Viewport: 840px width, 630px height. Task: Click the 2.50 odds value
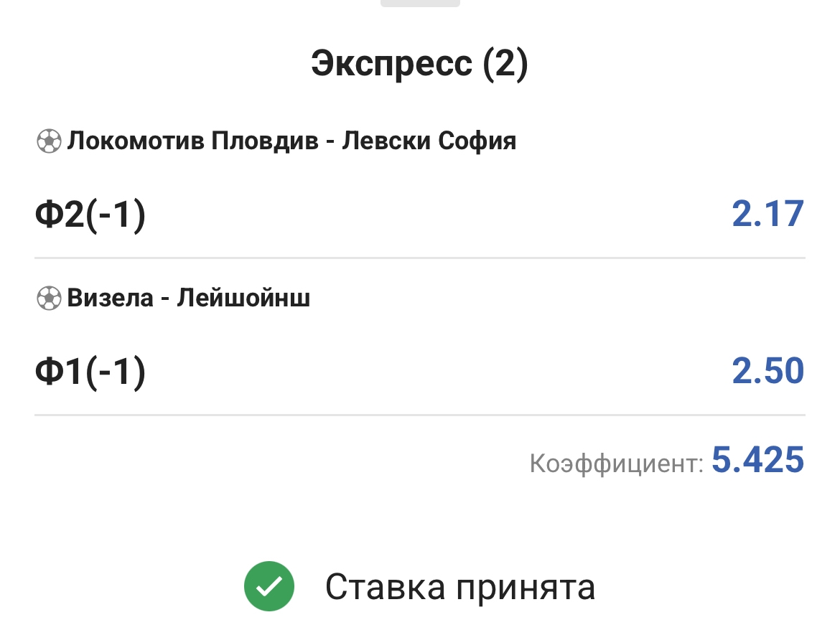click(x=767, y=372)
